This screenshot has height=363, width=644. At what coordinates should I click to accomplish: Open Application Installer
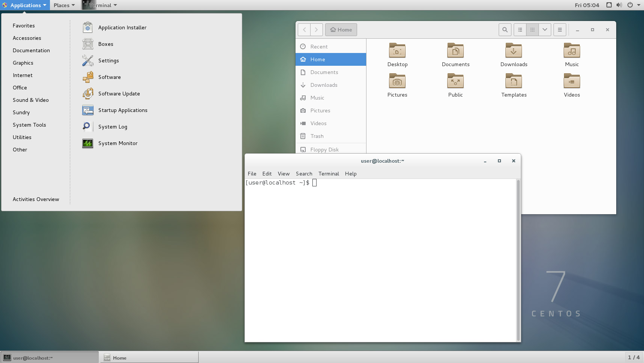122,27
